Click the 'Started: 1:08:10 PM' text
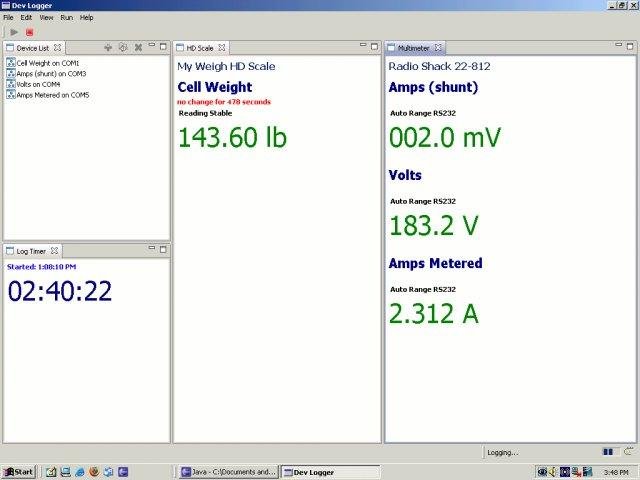This screenshot has height=480, width=640. point(42,267)
